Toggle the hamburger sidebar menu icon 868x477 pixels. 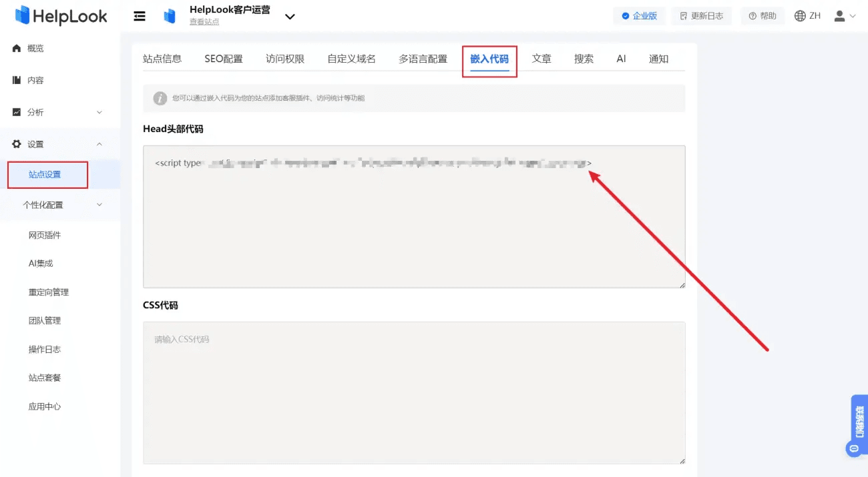140,16
